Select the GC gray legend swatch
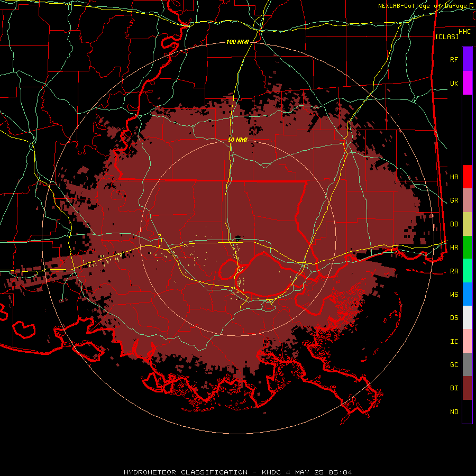The width and height of the screenshot is (476, 476). tap(467, 364)
